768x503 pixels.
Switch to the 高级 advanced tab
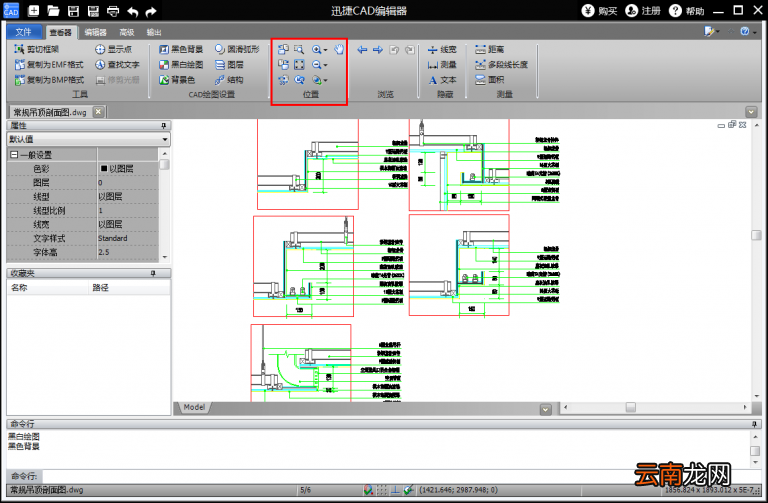127,32
